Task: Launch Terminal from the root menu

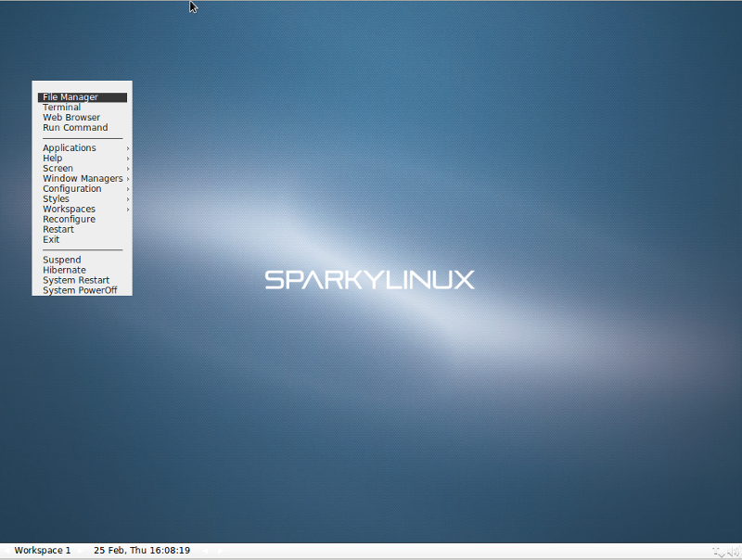Action: tap(83, 108)
